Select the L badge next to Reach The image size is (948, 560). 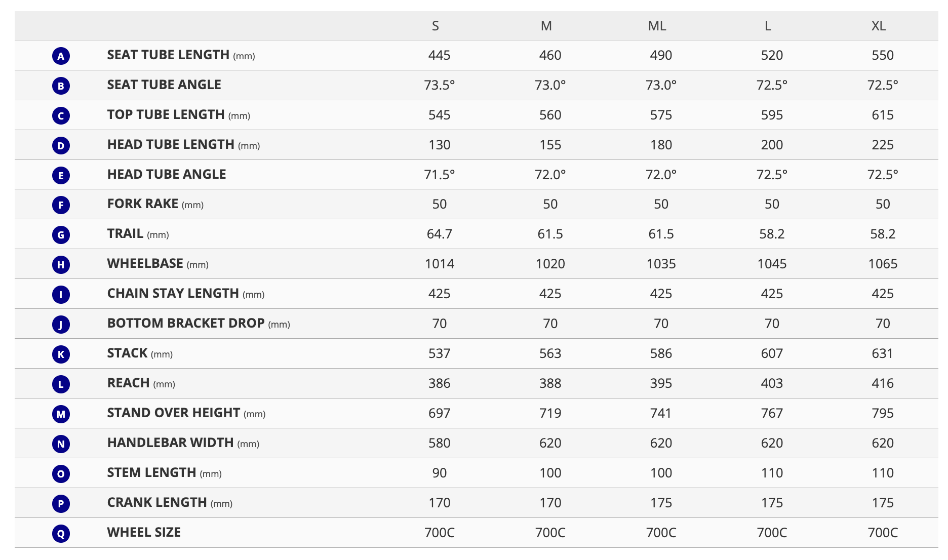point(61,384)
